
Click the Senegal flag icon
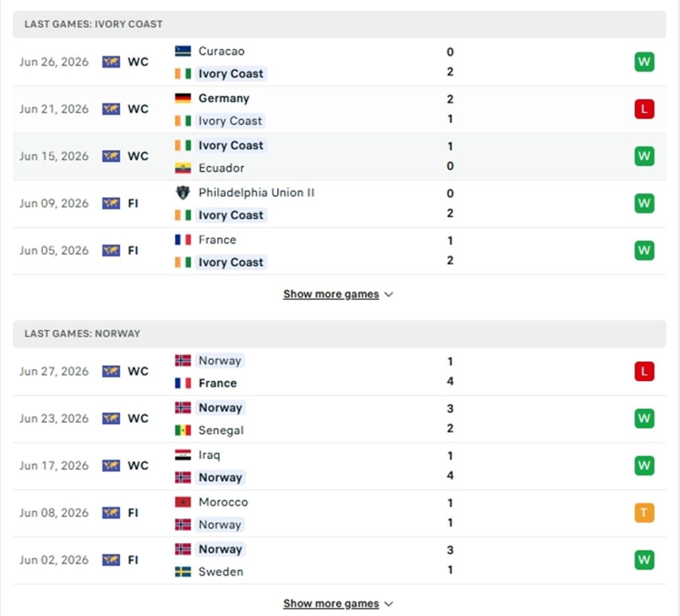[183, 430]
